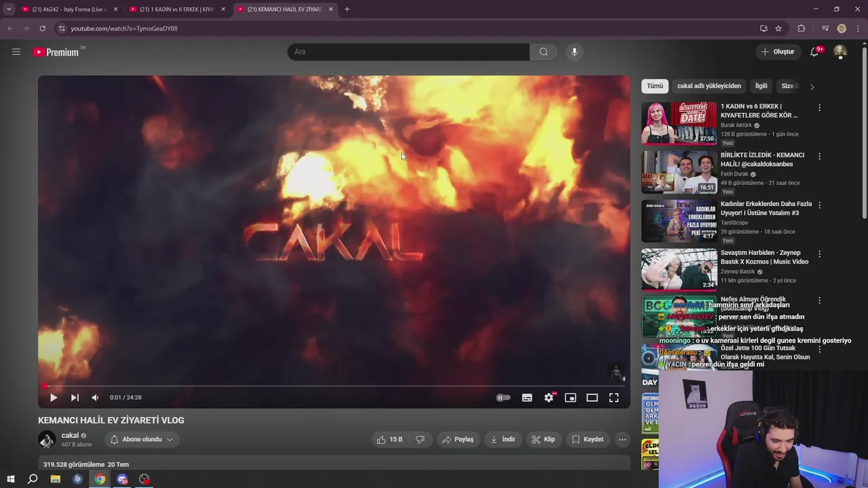The image size is (868, 488).
Task: Switch to the 1 KADIN vs 6 ERKEK browser tab
Action: click(x=176, y=9)
